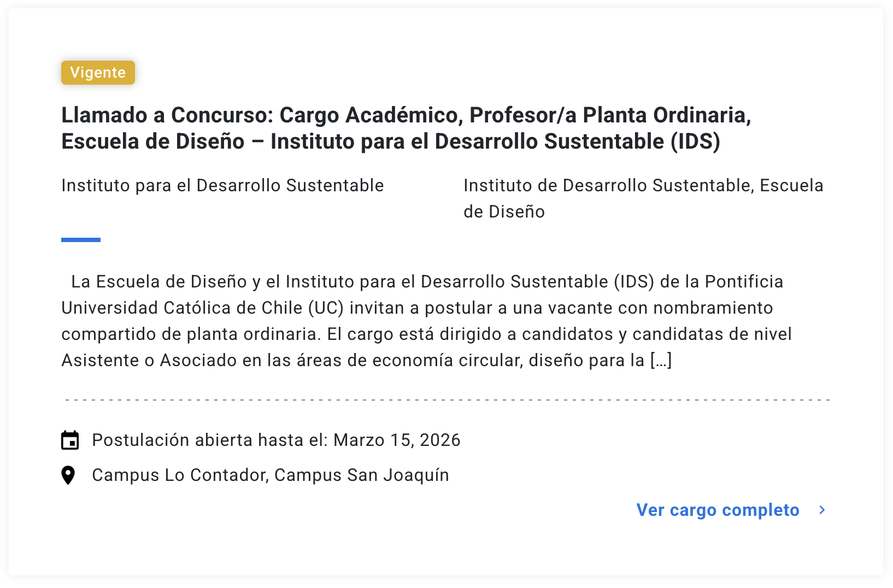
Task: Click the Campus Lo Contador location text
Action: tap(180, 475)
